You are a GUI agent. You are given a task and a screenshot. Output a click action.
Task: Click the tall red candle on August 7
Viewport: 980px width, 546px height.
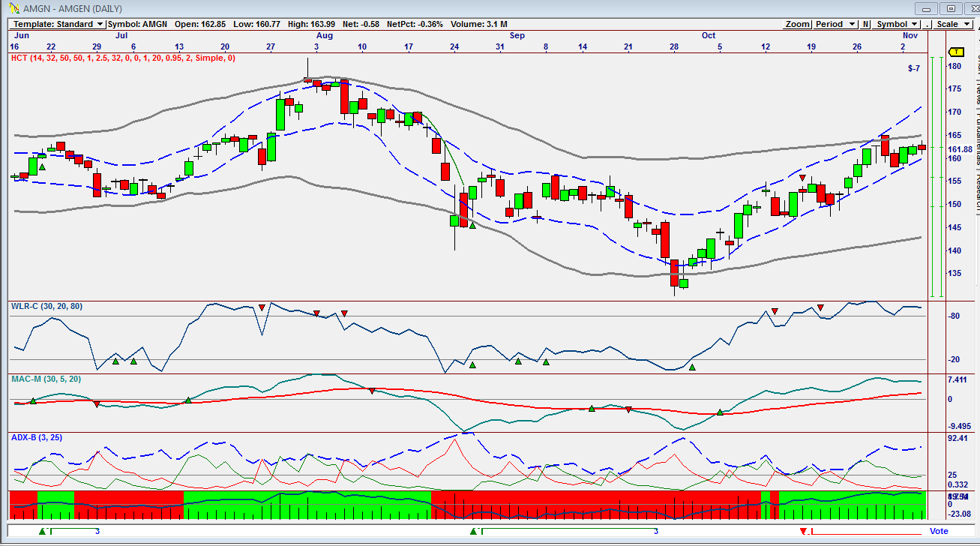pyautogui.click(x=344, y=98)
